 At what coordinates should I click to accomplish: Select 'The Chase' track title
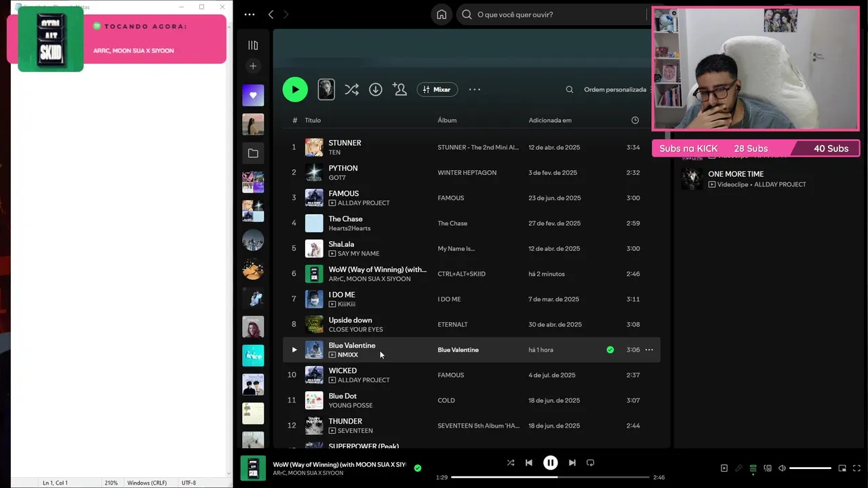(346, 219)
